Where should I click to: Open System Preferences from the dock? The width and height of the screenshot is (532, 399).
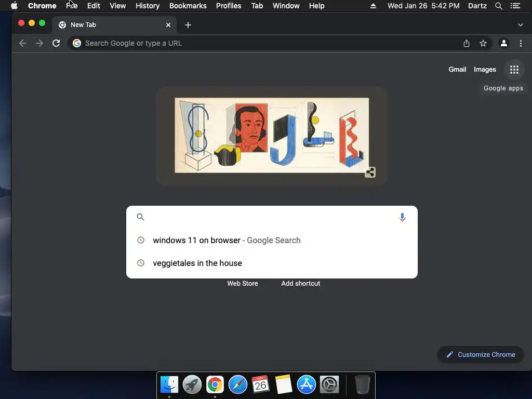tap(329, 384)
